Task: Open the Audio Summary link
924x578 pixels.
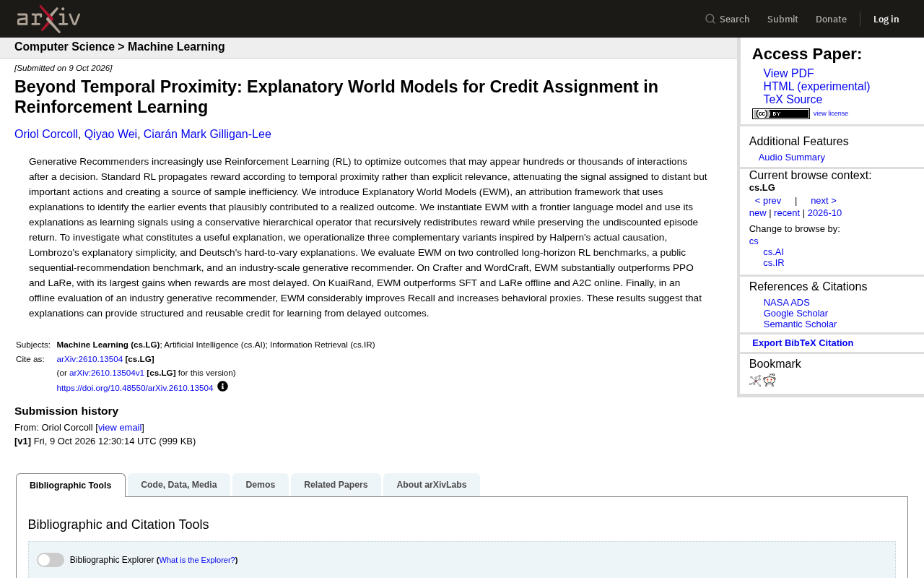Action: pos(792,158)
